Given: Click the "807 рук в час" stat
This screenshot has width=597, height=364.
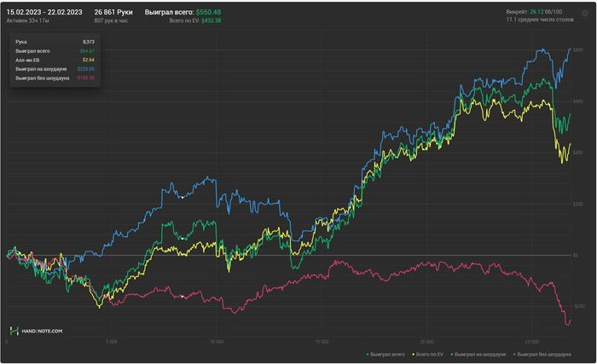Looking at the screenshot, I should tap(110, 20).
